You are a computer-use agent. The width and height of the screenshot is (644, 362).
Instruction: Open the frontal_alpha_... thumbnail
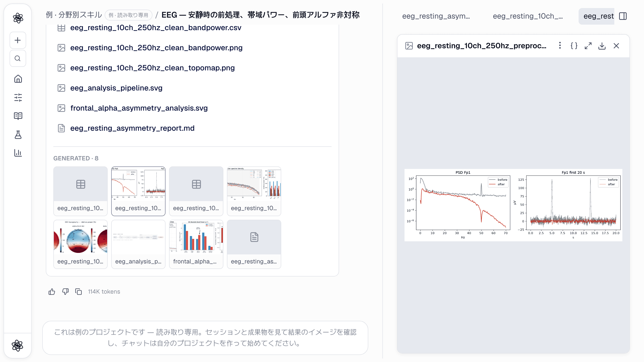(x=196, y=244)
